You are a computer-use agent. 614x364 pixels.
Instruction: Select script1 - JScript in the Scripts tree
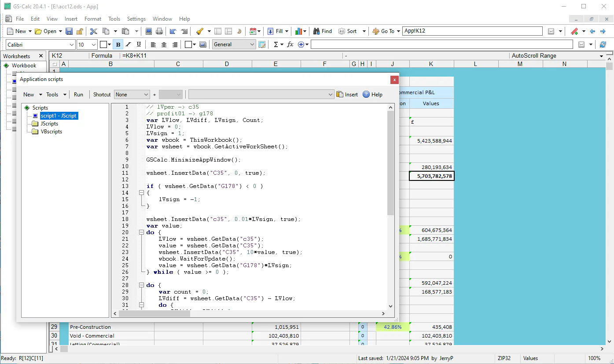(59, 116)
